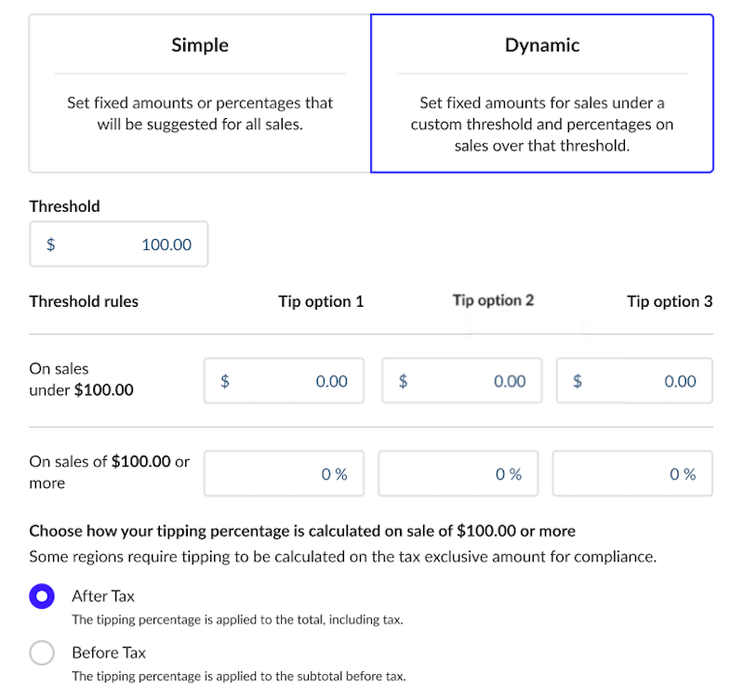Viewport: 744px width, 700px height.
Task: Click the 'On sales under $100.00' row label
Action: pos(81,379)
